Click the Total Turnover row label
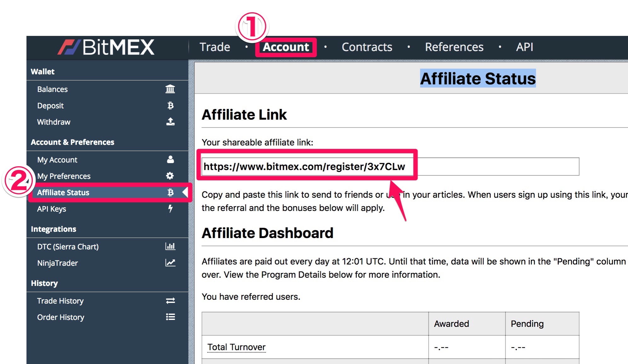Image resolution: width=628 pixels, height=364 pixels. 236,347
